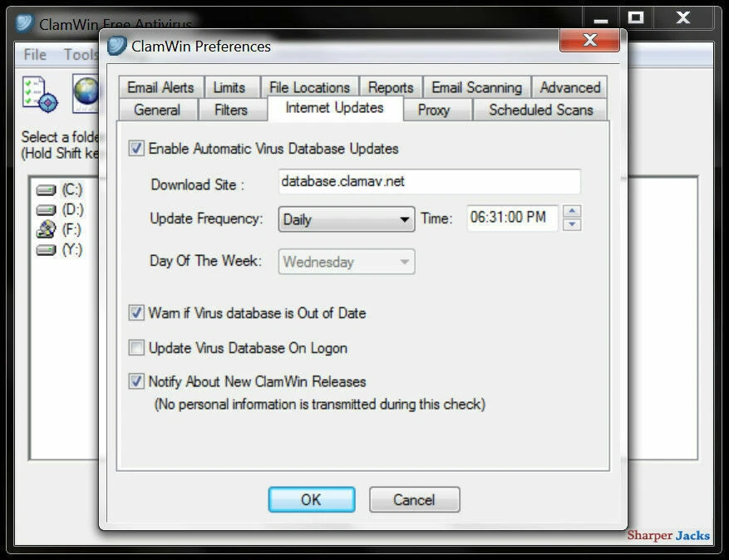Click the time stepper up arrow
Screen dimensions: 729x560
coord(572,213)
